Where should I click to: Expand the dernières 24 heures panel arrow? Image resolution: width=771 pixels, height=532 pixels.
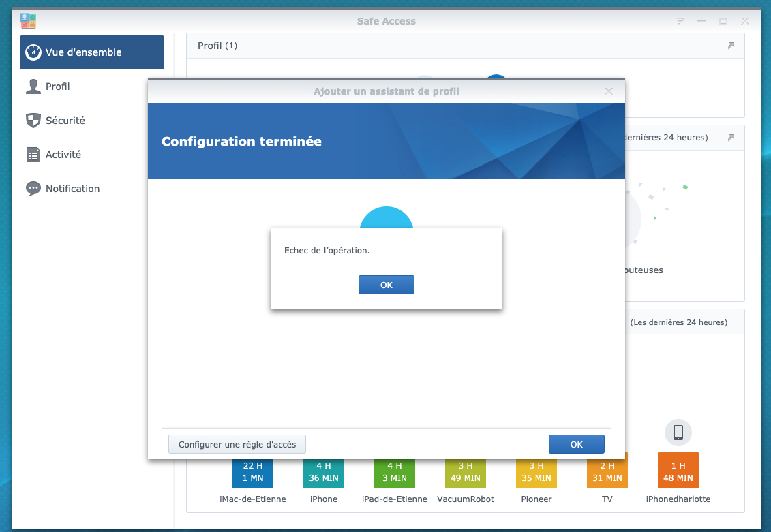[731, 138]
